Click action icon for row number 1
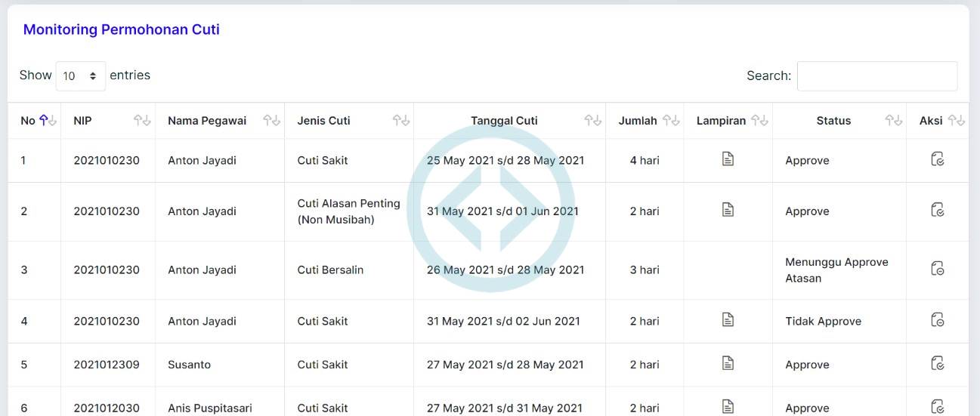 938,159
